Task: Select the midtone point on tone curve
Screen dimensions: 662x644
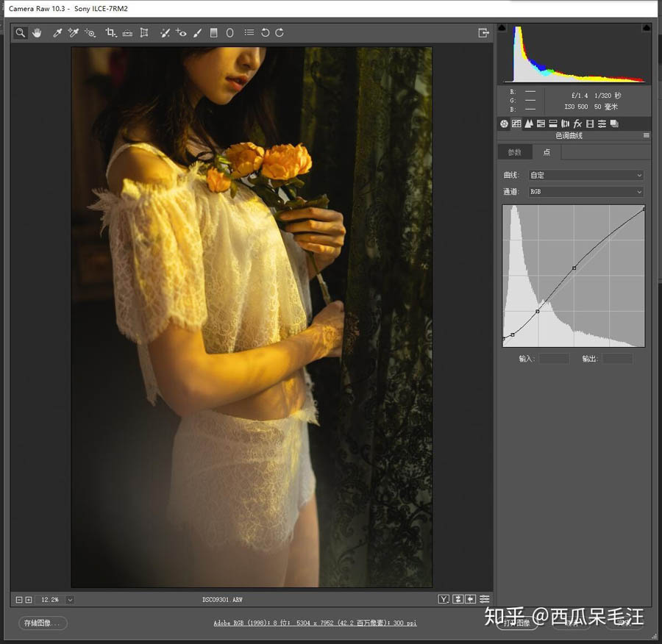Action: 538,312
